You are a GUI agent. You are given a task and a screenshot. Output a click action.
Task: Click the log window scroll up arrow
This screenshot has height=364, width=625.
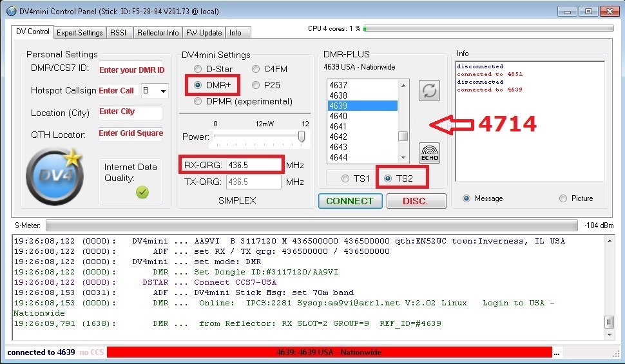coord(610,241)
